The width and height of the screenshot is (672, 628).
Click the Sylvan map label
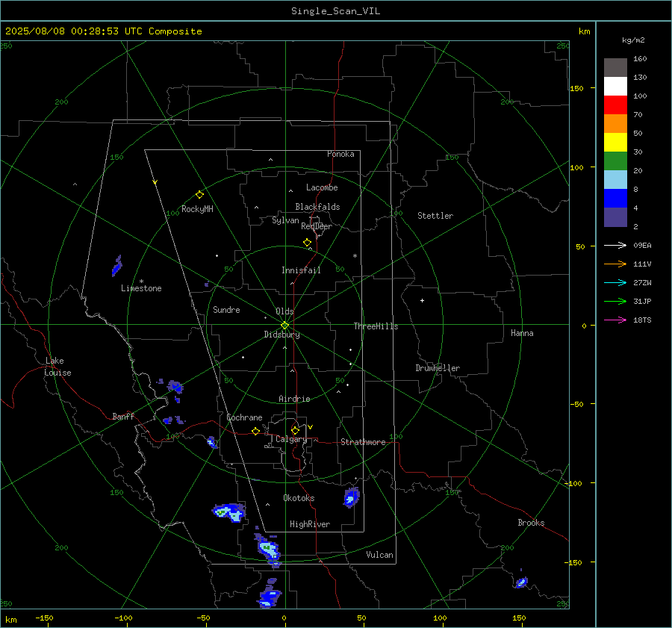point(285,220)
